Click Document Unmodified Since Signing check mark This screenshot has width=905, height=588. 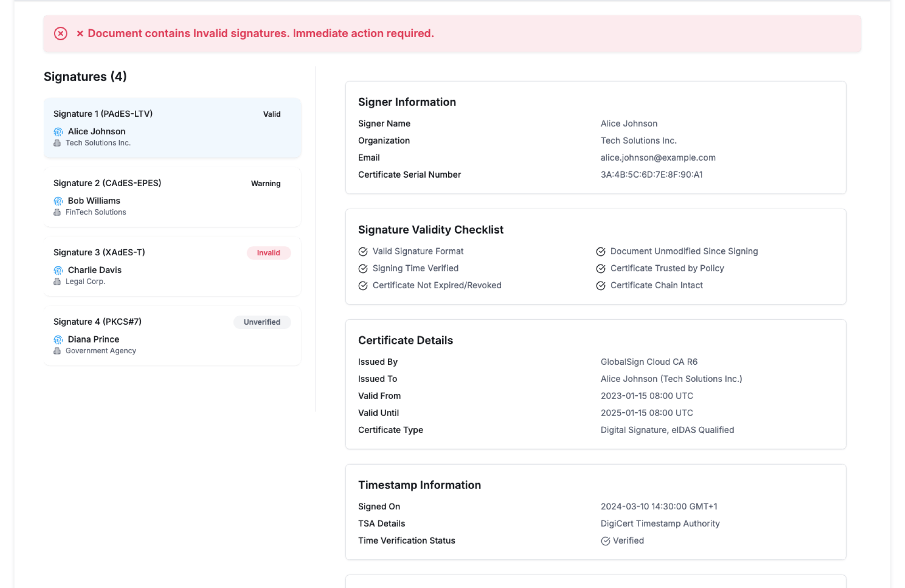601,252
